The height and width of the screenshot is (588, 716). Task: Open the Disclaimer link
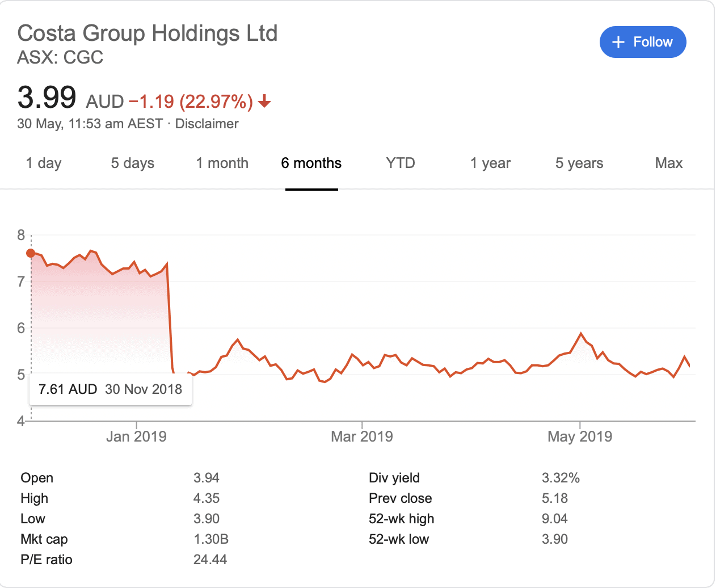(207, 124)
